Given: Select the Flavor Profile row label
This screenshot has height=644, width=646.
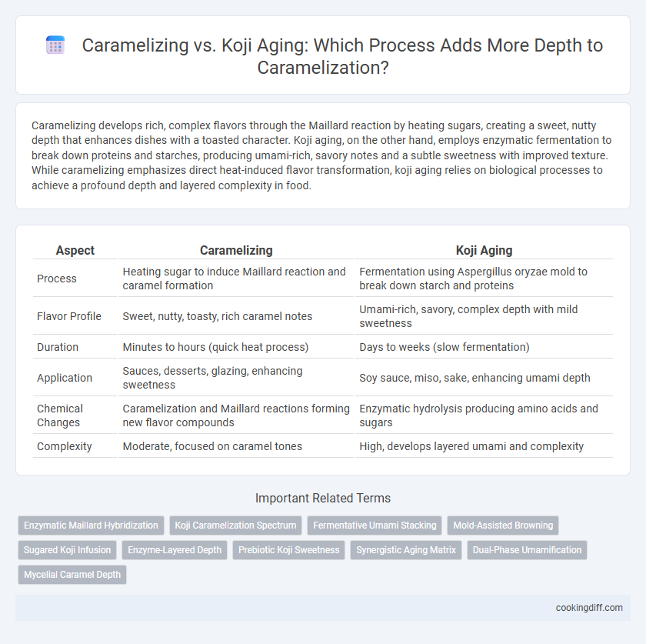Looking at the screenshot, I should pyautogui.click(x=68, y=316).
